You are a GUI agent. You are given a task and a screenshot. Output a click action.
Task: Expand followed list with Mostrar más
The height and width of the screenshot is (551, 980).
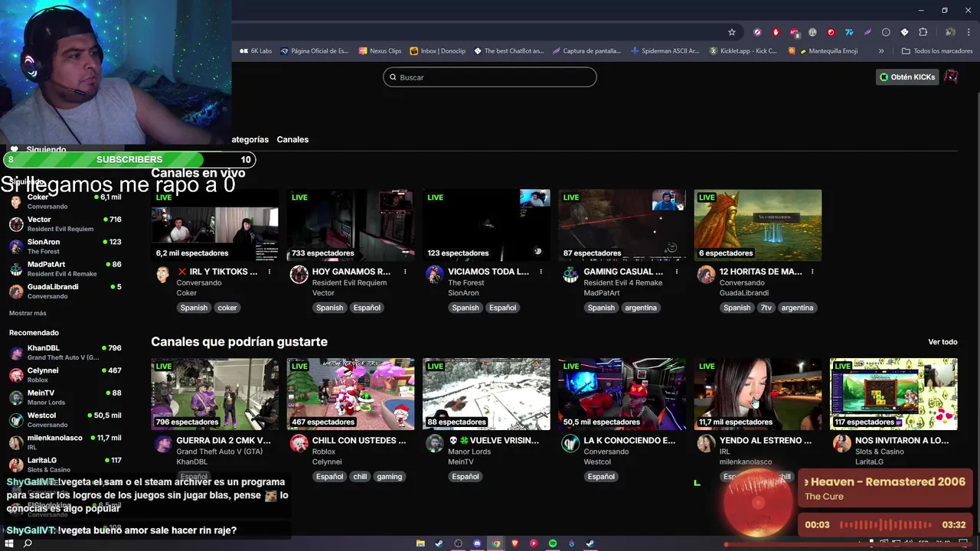(x=28, y=313)
